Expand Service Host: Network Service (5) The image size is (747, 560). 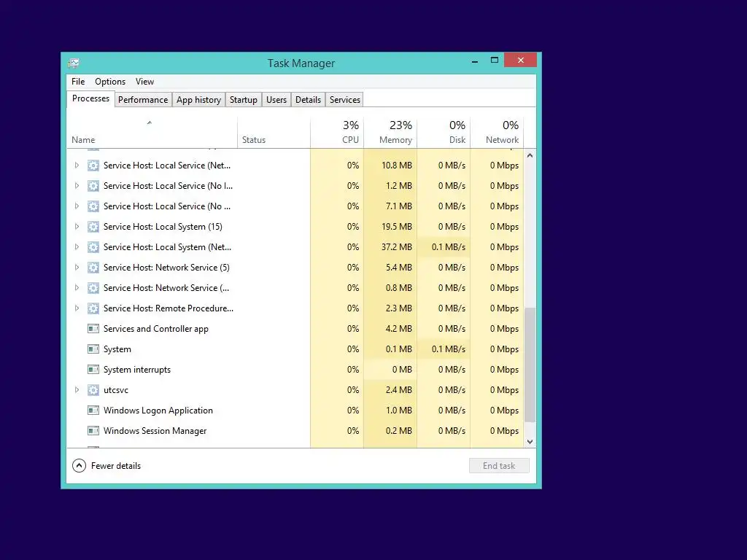click(x=77, y=268)
